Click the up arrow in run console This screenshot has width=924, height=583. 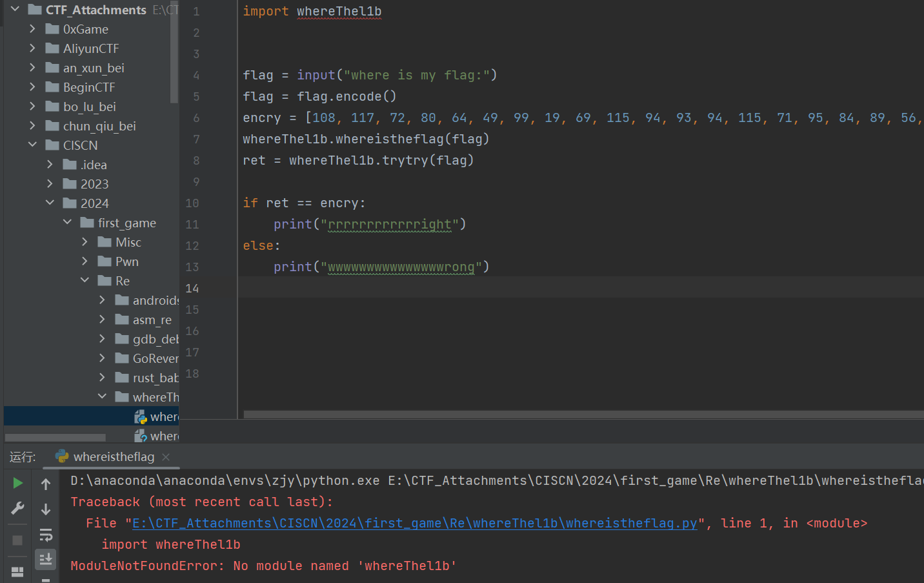46,484
